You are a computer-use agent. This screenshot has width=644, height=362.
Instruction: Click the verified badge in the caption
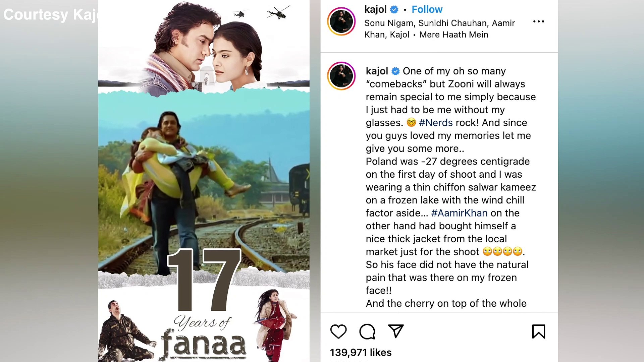[395, 71]
